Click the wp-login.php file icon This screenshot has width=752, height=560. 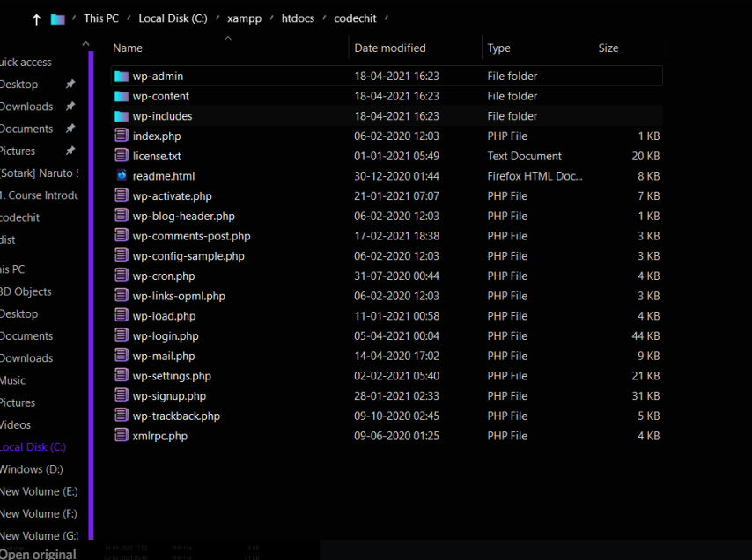[x=122, y=335]
